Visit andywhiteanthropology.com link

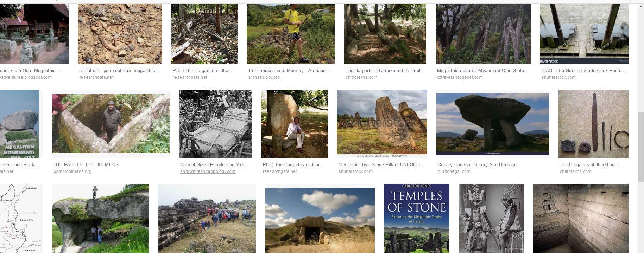[x=208, y=171]
